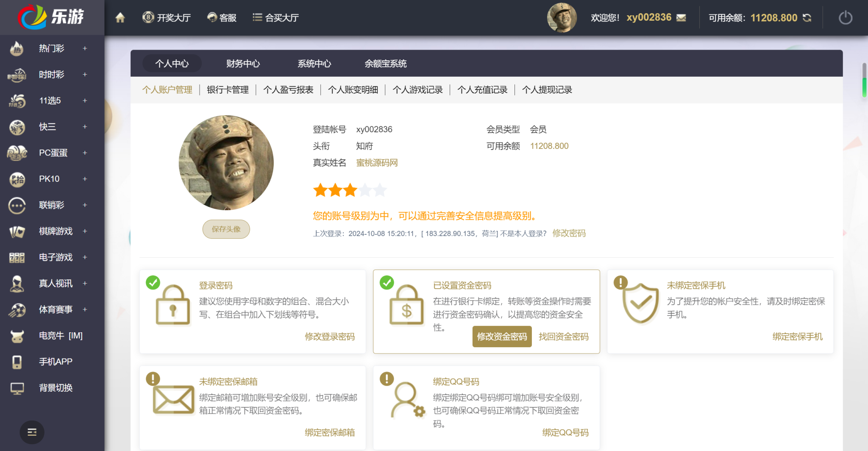Click the large profile avatar photo
Image resolution: width=868 pixels, height=451 pixels.
226,163
